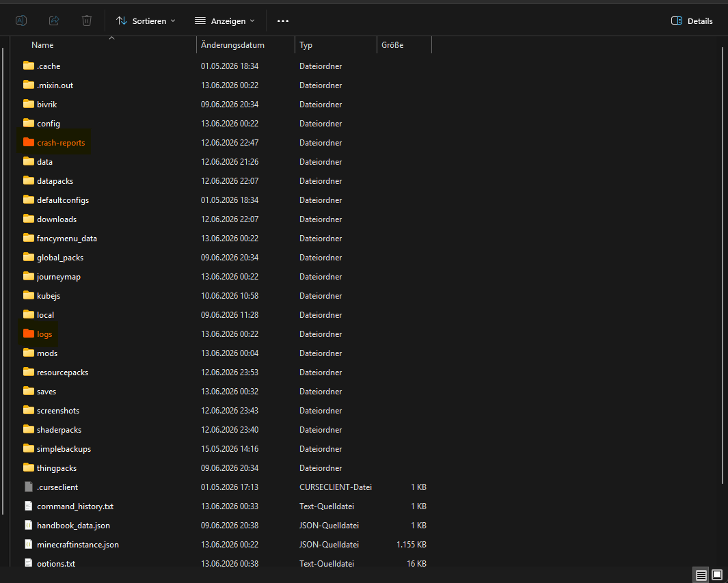
Task: Select the logs folder icon
Action: point(29,334)
